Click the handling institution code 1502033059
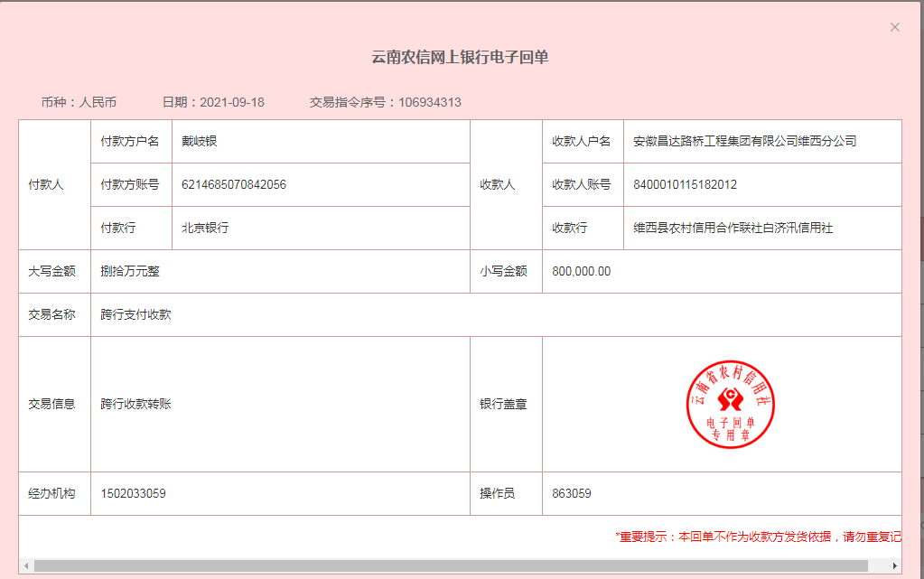This screenshot has height=579, width=924. [x=133, y=494]
